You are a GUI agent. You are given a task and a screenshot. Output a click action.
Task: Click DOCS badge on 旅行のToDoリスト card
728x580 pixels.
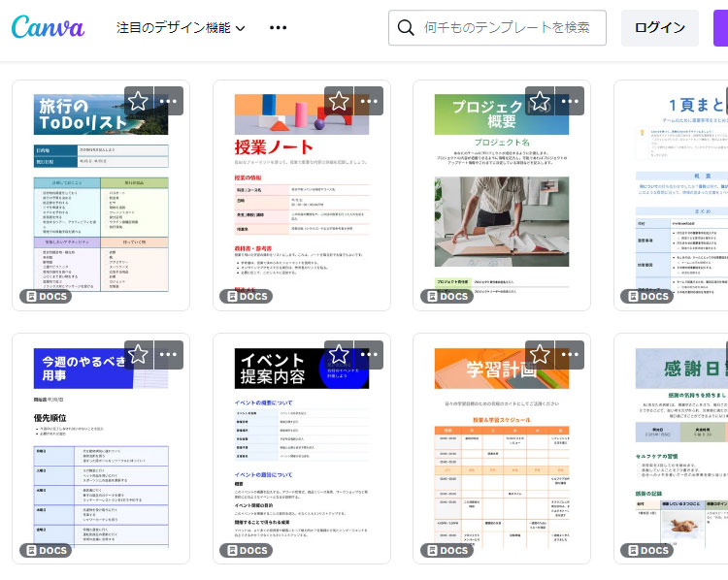[46, 297]
